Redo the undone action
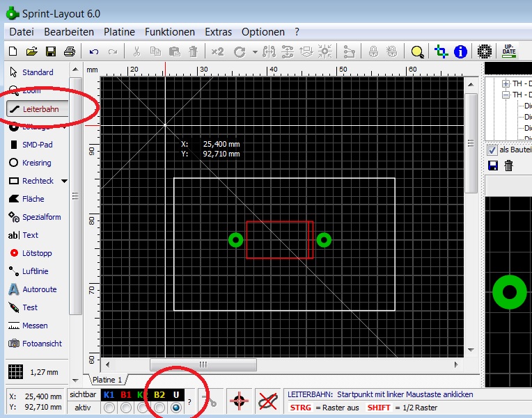The width and height of the screenshot is (532, 418). coord(113,52)
